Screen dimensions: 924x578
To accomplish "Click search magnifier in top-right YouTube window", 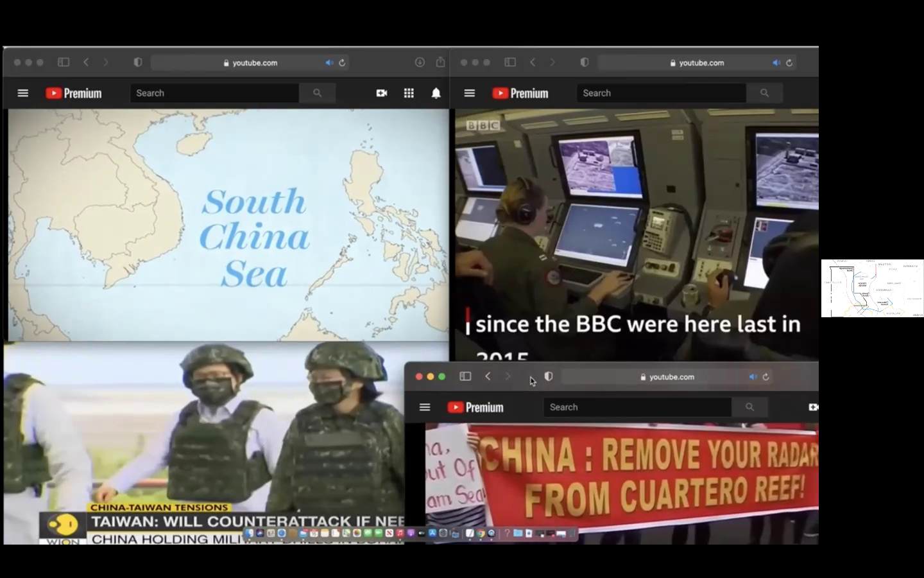I will [x=764, y=93].
